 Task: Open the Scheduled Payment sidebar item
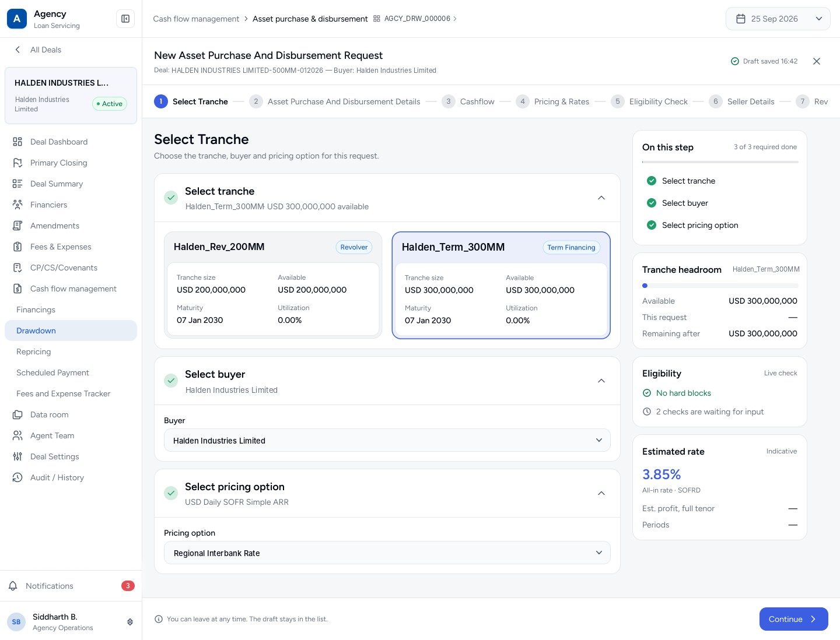pyautogui.click(x=71, y=372)
